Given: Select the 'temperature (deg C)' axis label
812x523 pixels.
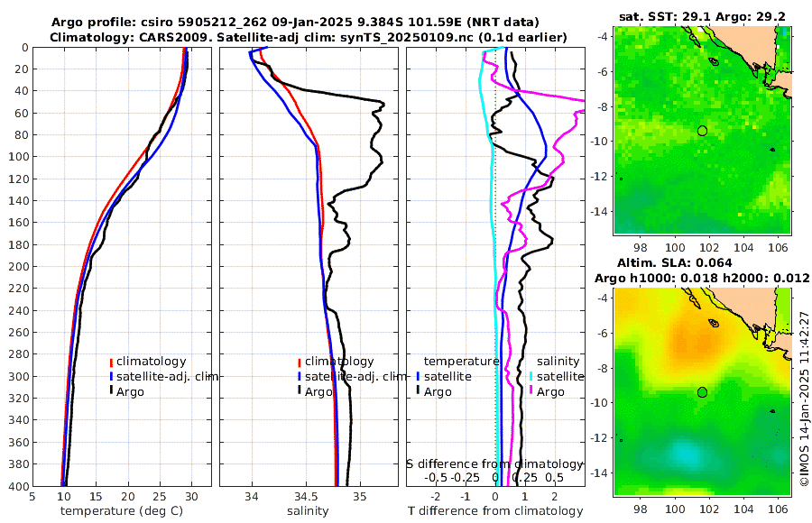Looking at the screenshot, I should click(x=122, y=510).
